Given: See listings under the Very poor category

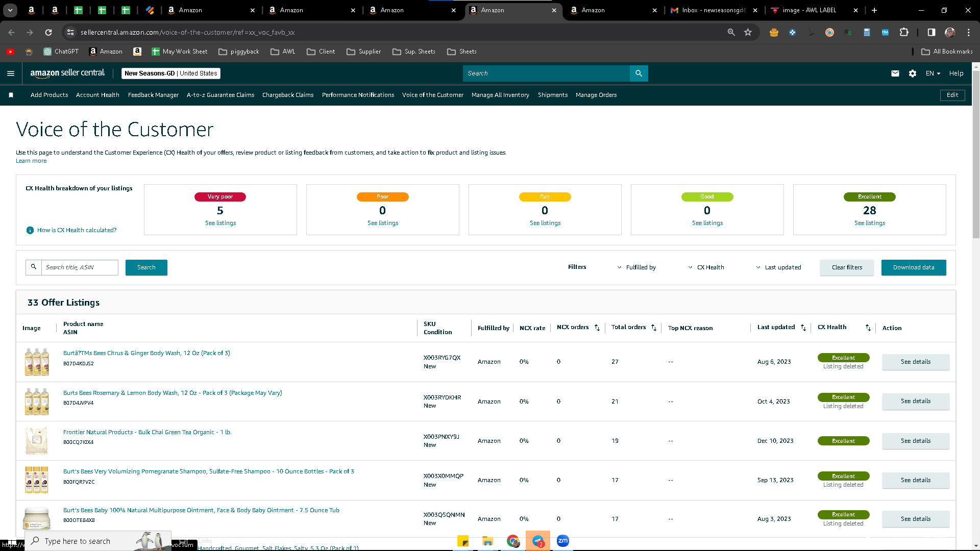Looking at the screenshot, I should [220, 223].
